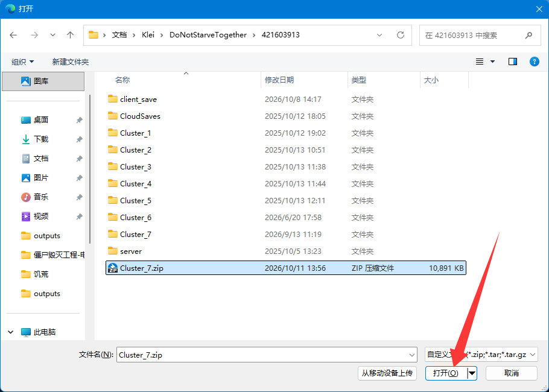Open the file name combo box dropdown
The image size is (549, 392).
[411, 355]
